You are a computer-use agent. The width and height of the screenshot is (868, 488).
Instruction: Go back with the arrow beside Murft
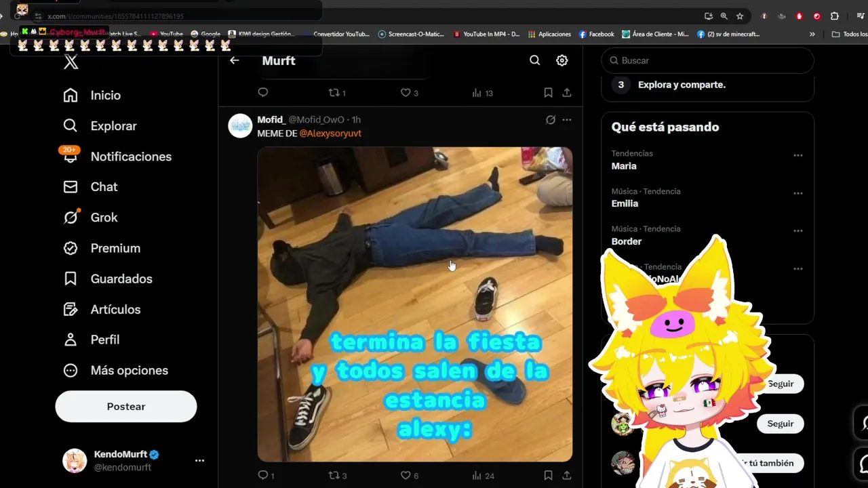[235, 60]
